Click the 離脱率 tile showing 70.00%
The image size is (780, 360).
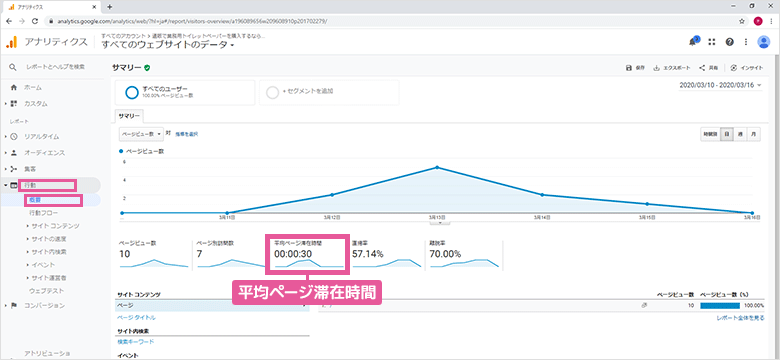tap(464, 255)
